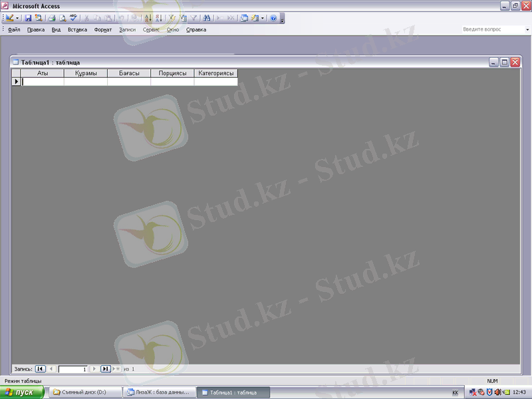Viewport: 532px width, 399px height.
Task: Go to next record navigation button
Action: [94, 369]
